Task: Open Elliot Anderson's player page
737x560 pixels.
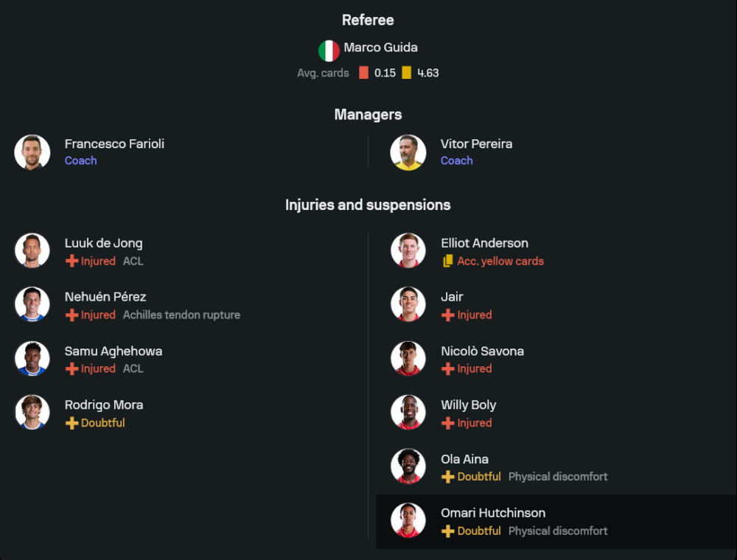Action: [x=484, y=243]
